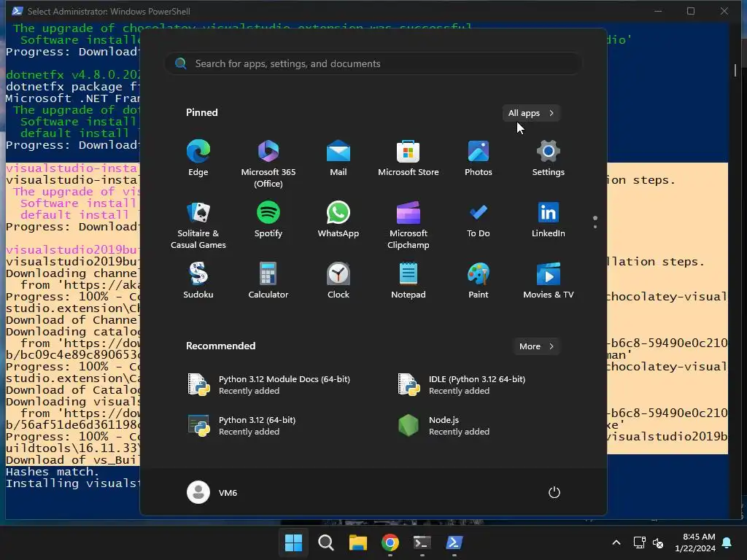Click the PowerShell window title bar icon
Screen dimensions: 747x560
tap(18, 11)
